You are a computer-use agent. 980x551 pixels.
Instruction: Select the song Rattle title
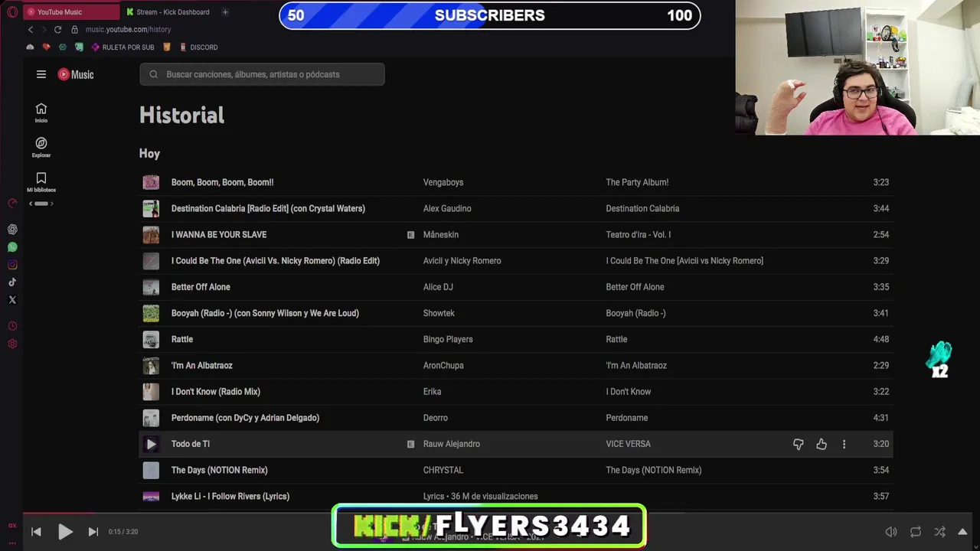coord(182,339)
